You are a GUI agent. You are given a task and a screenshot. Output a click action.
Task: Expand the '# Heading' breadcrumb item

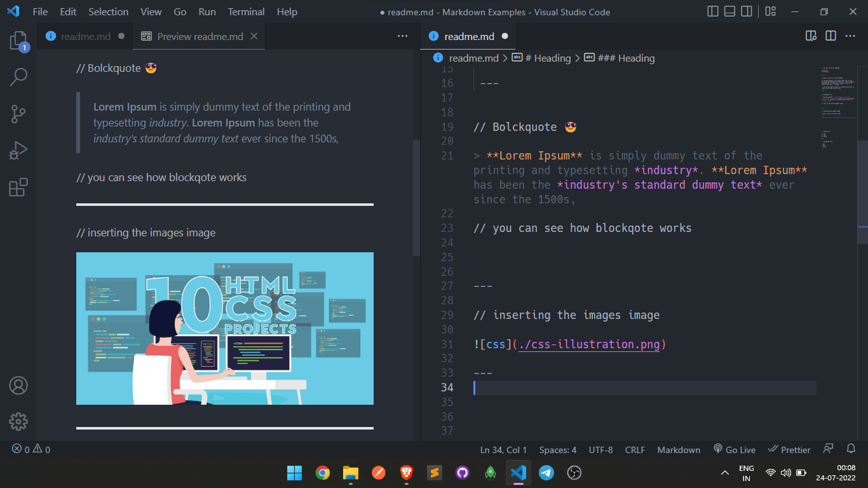pyautogui.click(x=541, y=58)
